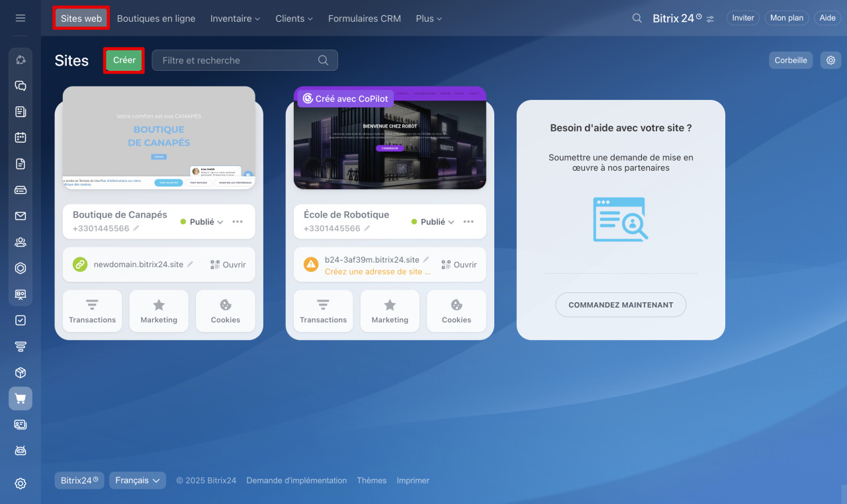Open the calendar icon in the sidebar
The height and width of the screenshot is (504, 847).
point(21,138)
